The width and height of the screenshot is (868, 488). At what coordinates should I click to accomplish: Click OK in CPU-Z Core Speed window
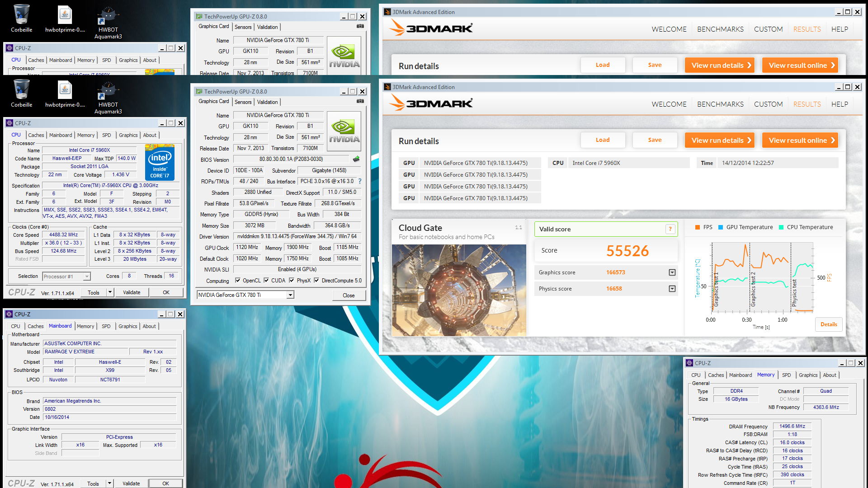pos(166,292)
